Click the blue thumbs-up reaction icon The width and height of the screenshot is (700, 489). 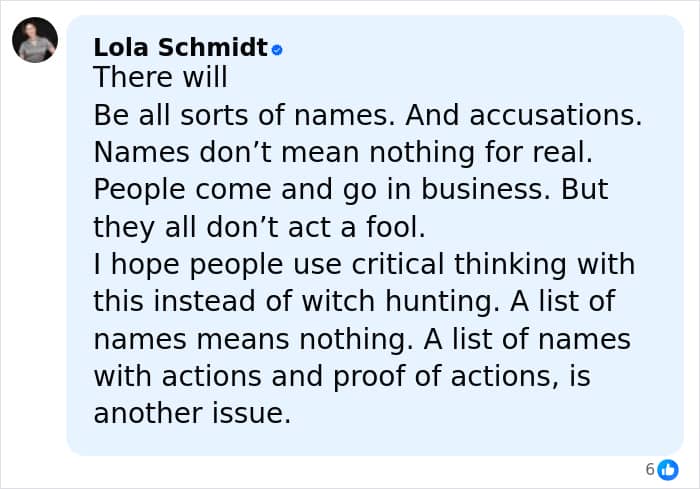[x=667, y=469]
